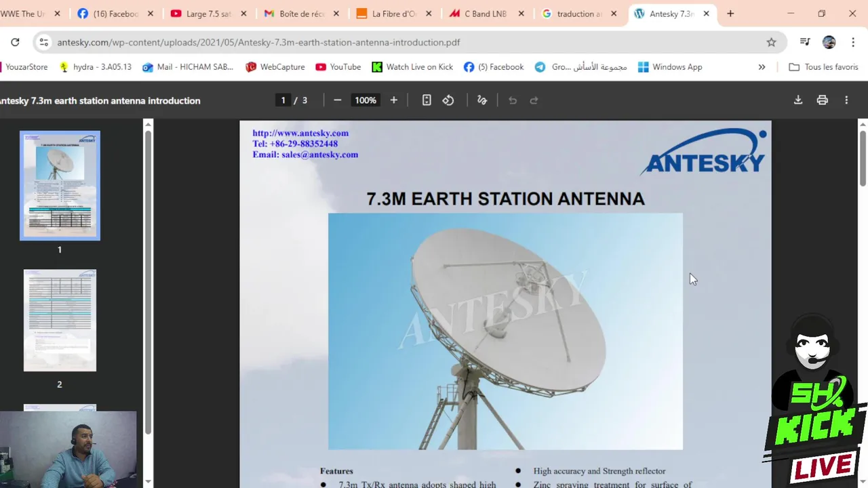The height and width of the screenshot is (488, 868).
Task: Open the hydra - 3.A05.13 bookmark
Action: pos(95,67)
